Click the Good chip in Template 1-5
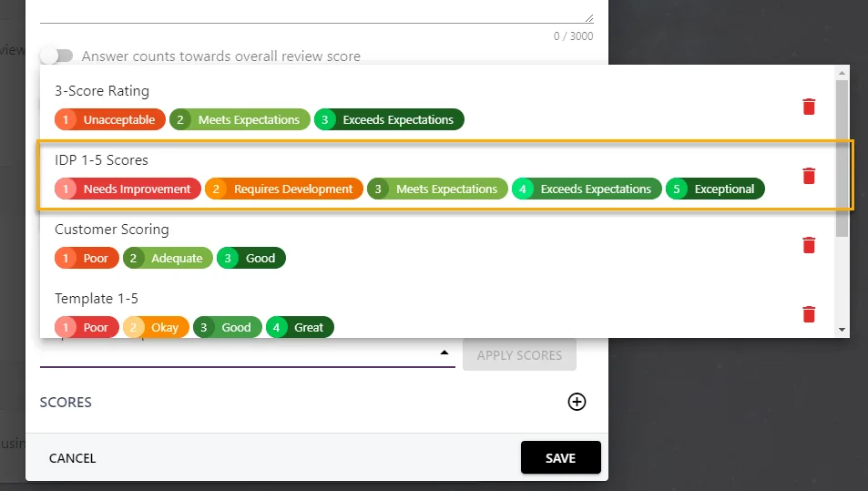The width and height of the screenshot is (868, 491). [x=228, y=327]
